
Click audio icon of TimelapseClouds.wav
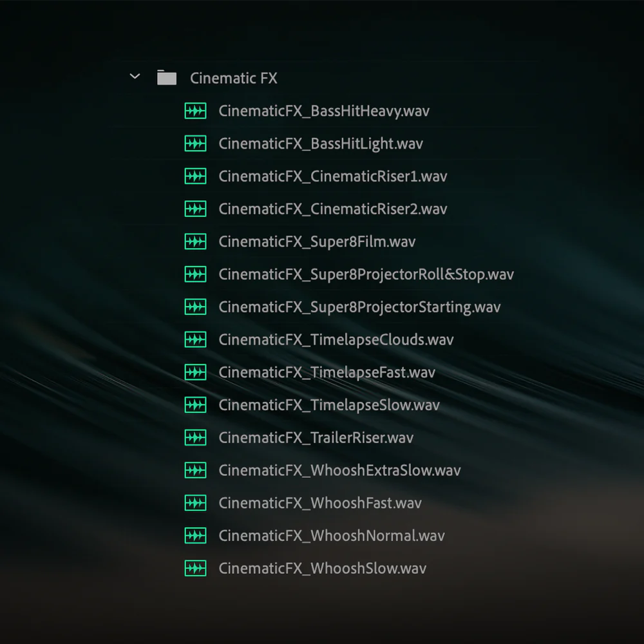[196, 339]
